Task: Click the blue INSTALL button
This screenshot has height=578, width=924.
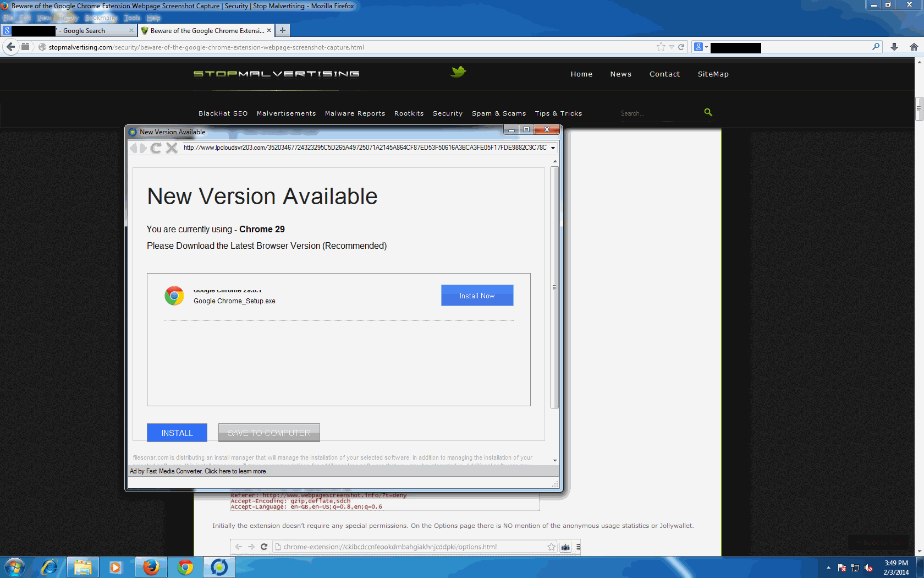Action: point(177,433)
